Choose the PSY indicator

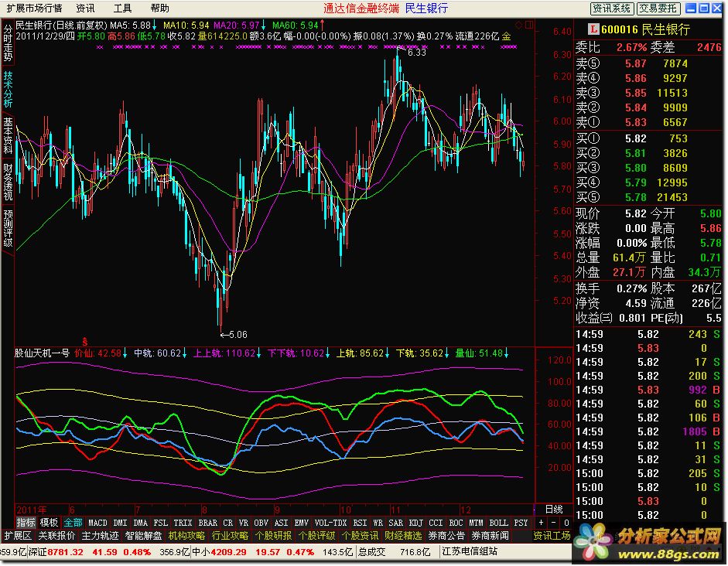(x=521, y=523)
